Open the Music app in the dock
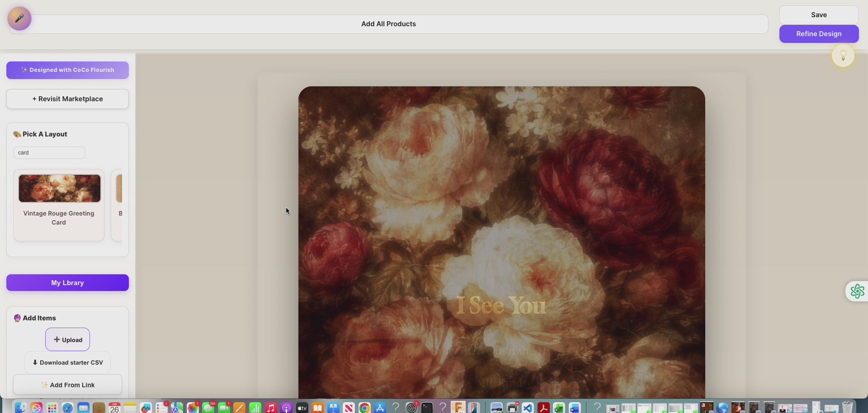This screenshot has width=868, height=413. (270, 408)
